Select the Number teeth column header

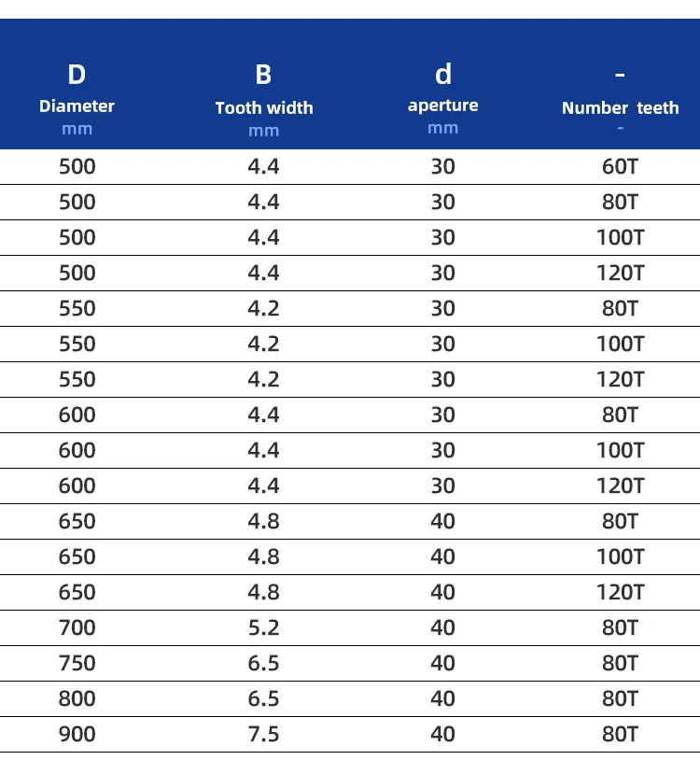[x=620, y=107]
